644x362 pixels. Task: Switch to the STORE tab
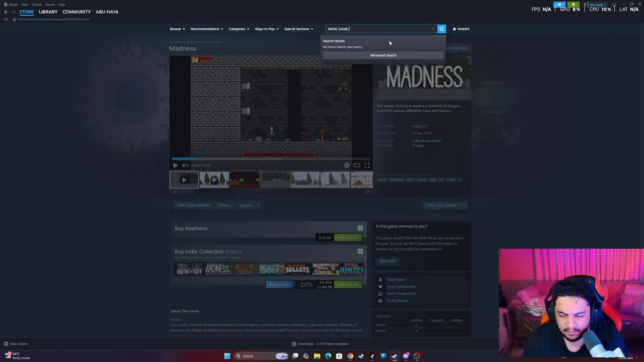click(26, 12)
